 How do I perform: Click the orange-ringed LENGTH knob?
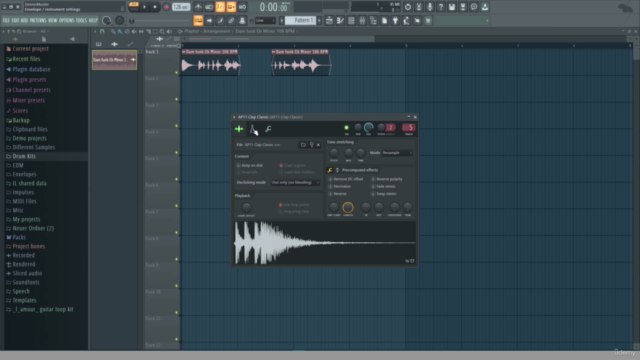pos(348,207)
